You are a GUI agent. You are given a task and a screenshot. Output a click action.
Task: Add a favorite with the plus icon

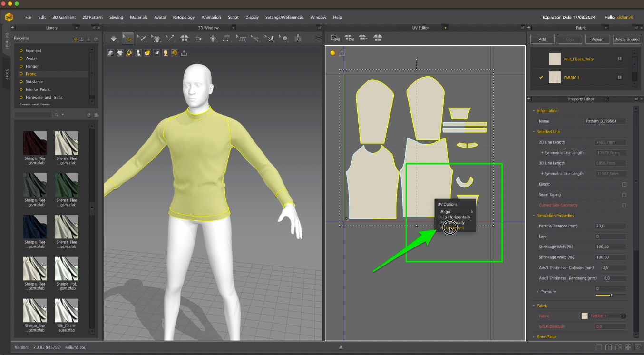click(88, 39)
